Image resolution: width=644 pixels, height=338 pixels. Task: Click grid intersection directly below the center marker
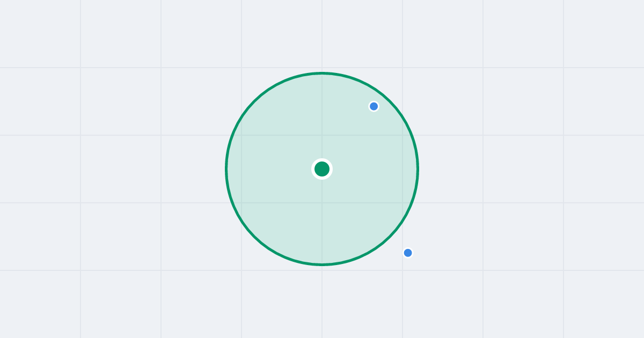click(x=322, y=203)
